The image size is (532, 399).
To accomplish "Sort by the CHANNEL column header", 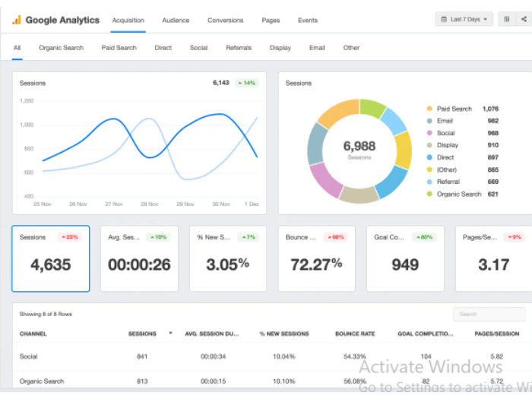I will coord(33,334).
